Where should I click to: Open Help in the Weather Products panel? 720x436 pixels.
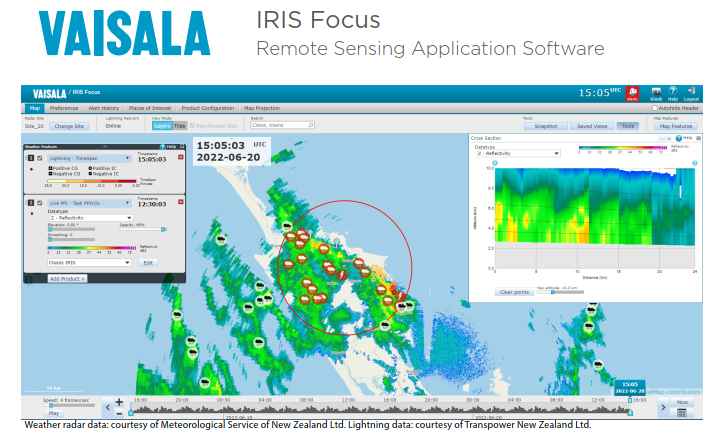coord(168,146)
